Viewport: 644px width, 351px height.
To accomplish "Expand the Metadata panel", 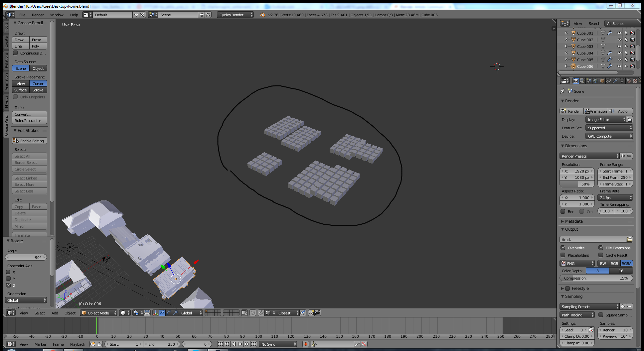I will click(573, 221).
